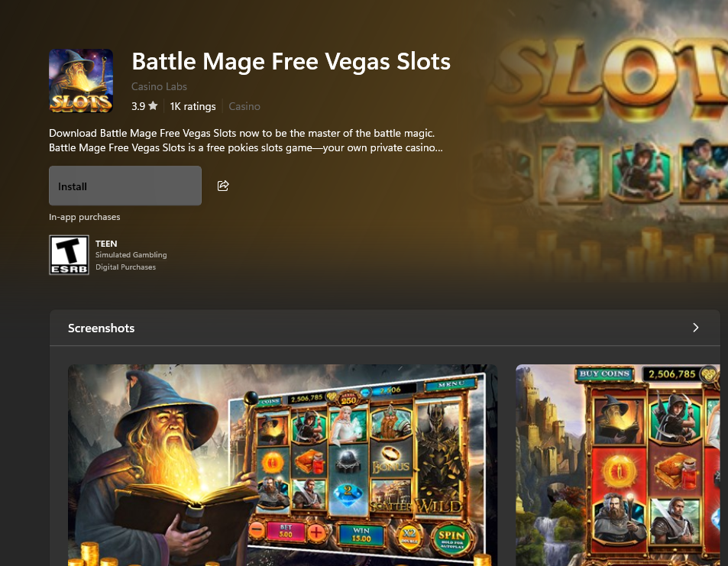
Task: Click the star icon next to 3.9
Action: (153, 106)
